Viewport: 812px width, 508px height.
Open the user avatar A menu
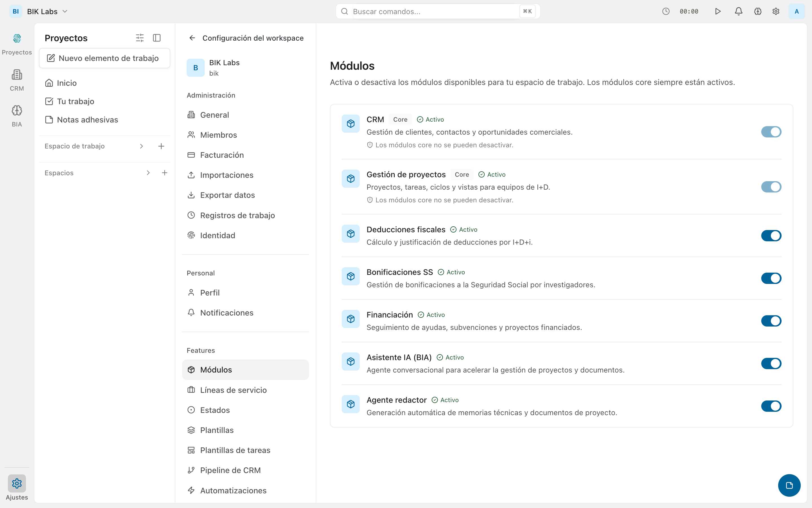[x=796, y=11]
